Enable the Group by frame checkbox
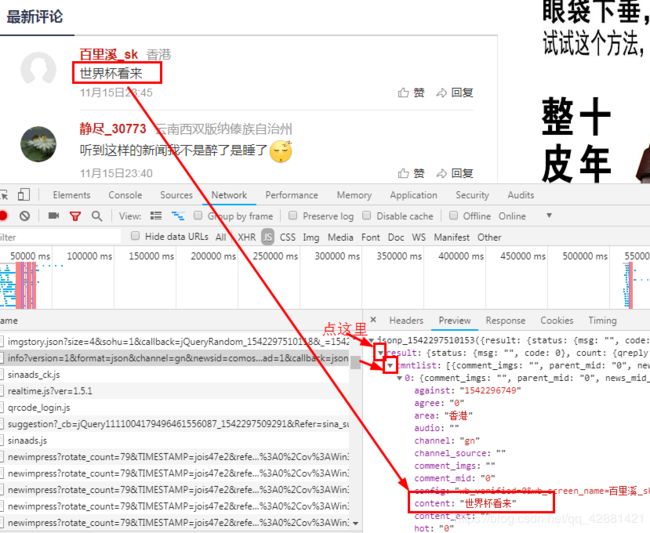This screenshot has height=533, width=650. click(x=198, y=215)
